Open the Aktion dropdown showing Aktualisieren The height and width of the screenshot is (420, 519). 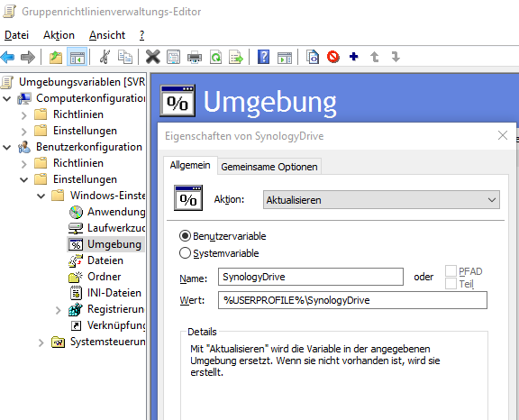(381, 199)
